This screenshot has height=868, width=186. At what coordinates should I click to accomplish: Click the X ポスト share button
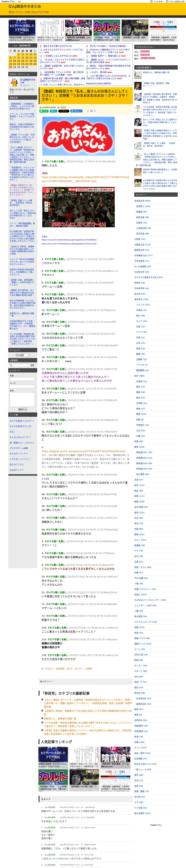[x=63, y=111]
